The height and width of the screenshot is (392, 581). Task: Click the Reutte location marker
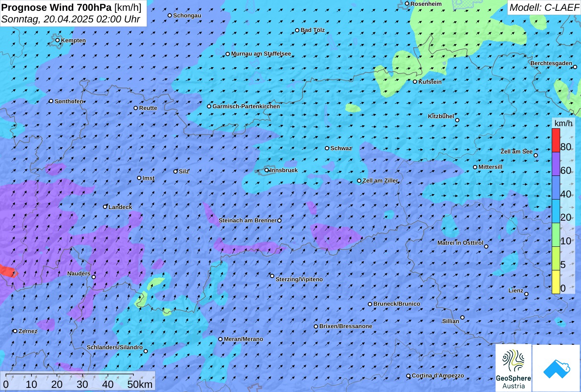coord(136,108)
